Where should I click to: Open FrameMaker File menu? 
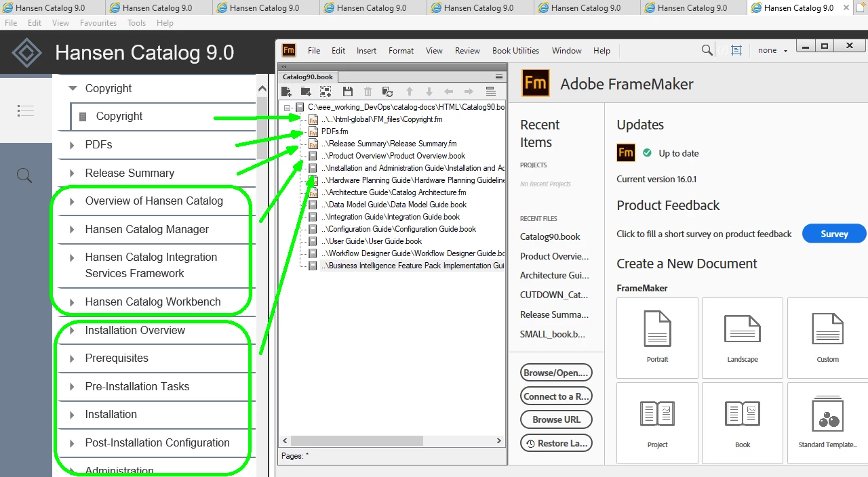pos(314,50)
